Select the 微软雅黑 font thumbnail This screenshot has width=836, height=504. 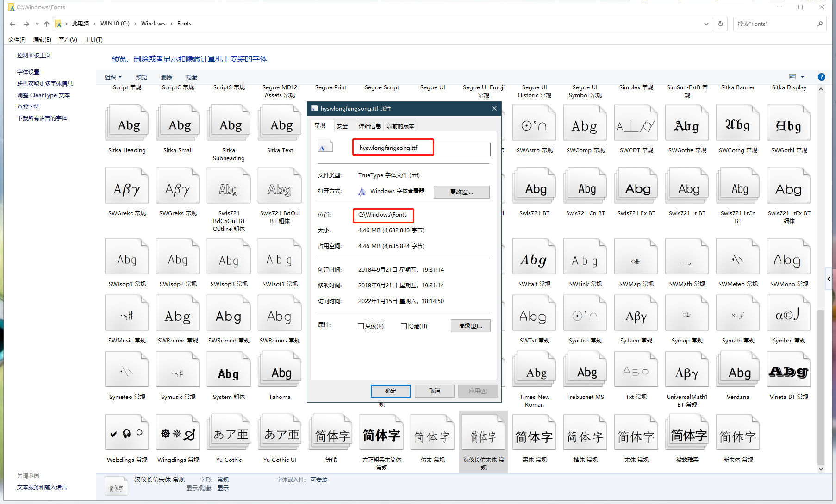687,432
